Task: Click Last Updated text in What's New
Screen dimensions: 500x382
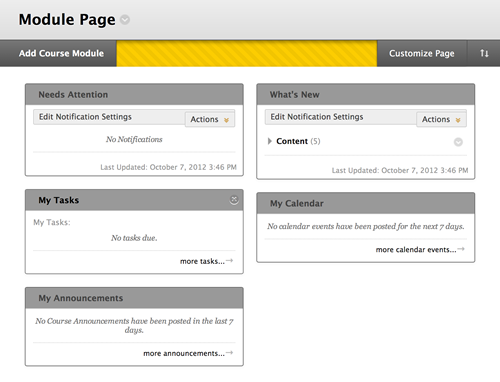Action: tap(400, 170)
